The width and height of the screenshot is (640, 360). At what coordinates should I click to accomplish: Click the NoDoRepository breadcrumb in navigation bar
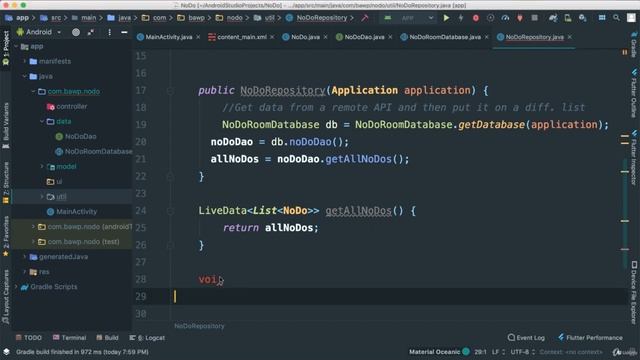317,18
